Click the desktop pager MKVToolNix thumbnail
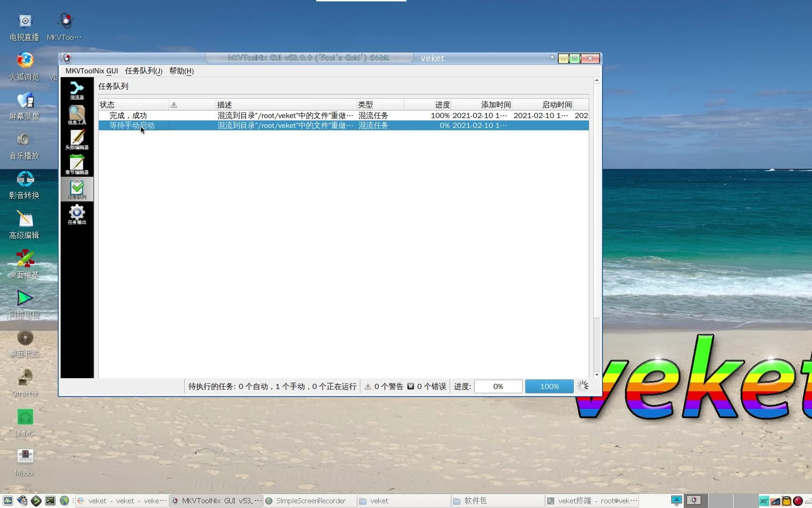812x508 pixels. (x=694, y=500)
